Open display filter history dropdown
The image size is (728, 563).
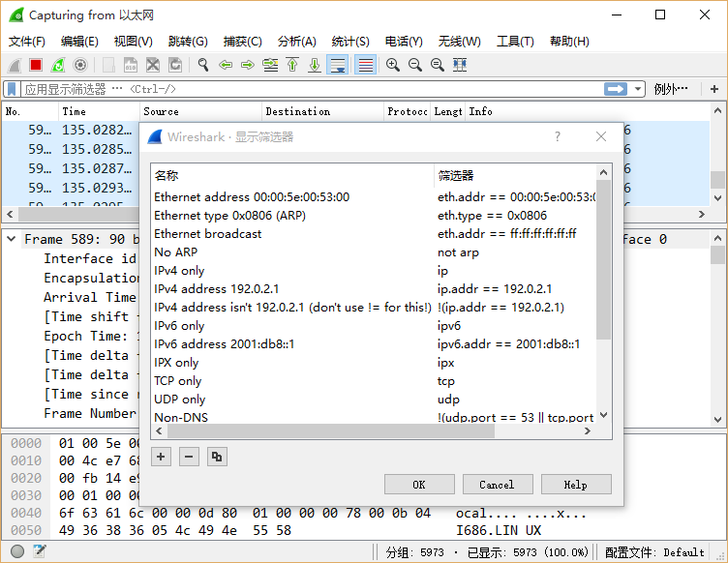(x=637, y=89)
